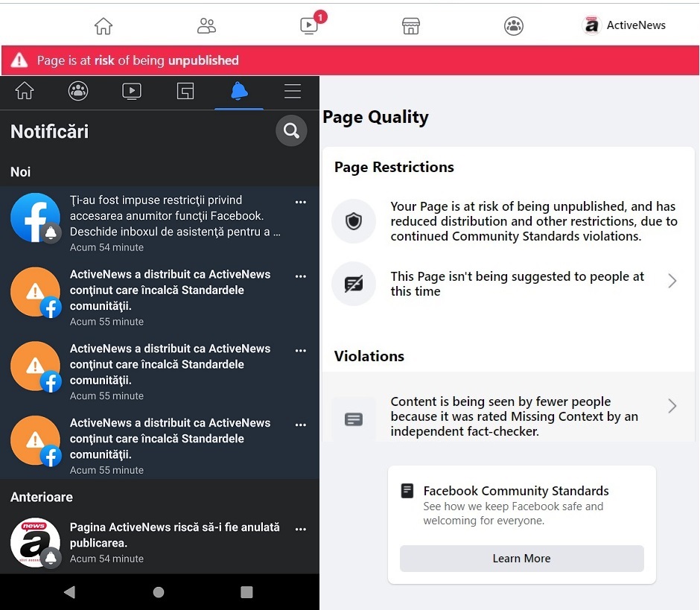Click orange warning icon of second violation
Viewport: 700px width, 610px height.
tap(35, 366)
